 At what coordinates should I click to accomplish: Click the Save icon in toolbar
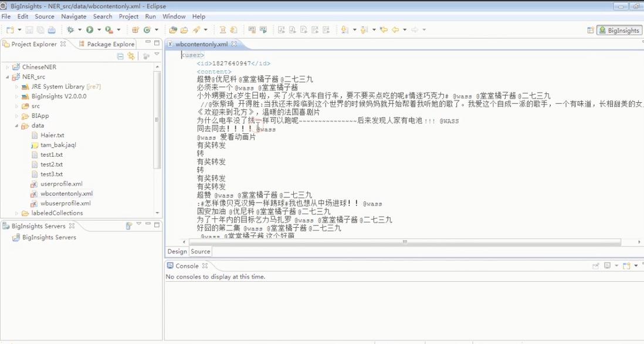pos(29,29)
